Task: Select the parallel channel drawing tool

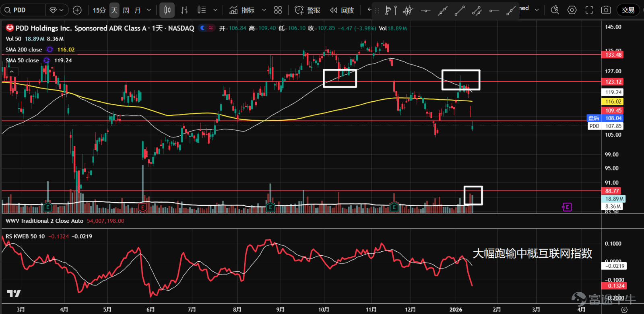Action: (477, 11)
